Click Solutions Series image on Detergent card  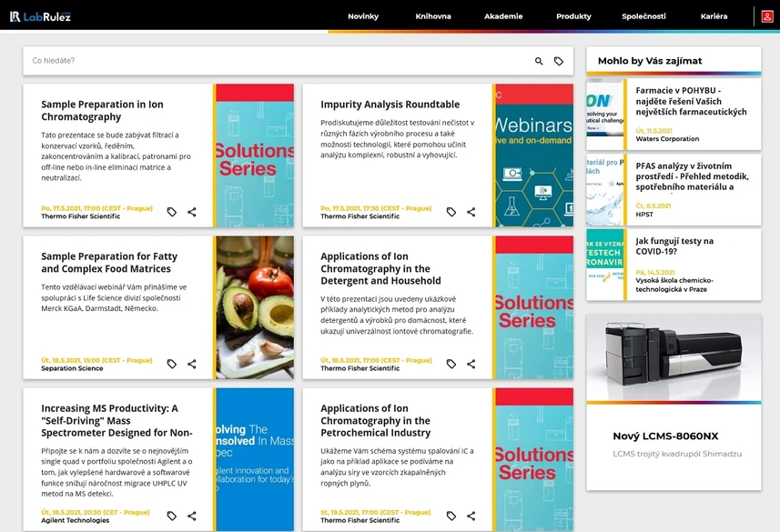[x=534, y=307]
